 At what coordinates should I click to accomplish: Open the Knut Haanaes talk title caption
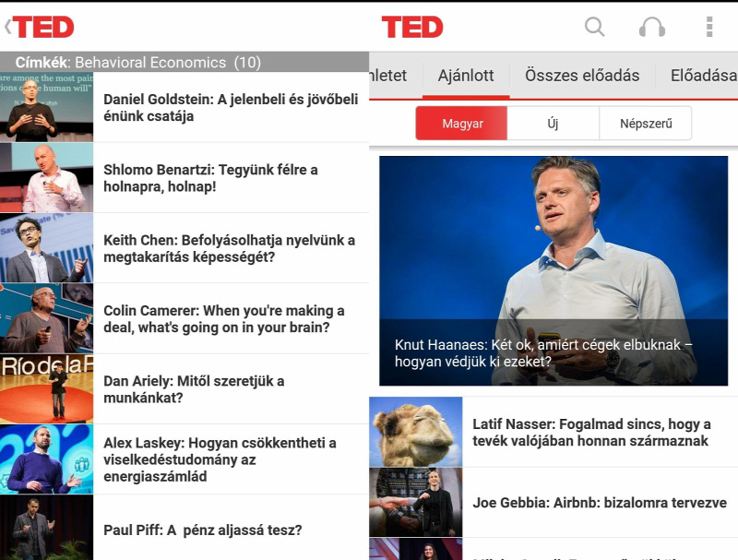pos(543,353)
